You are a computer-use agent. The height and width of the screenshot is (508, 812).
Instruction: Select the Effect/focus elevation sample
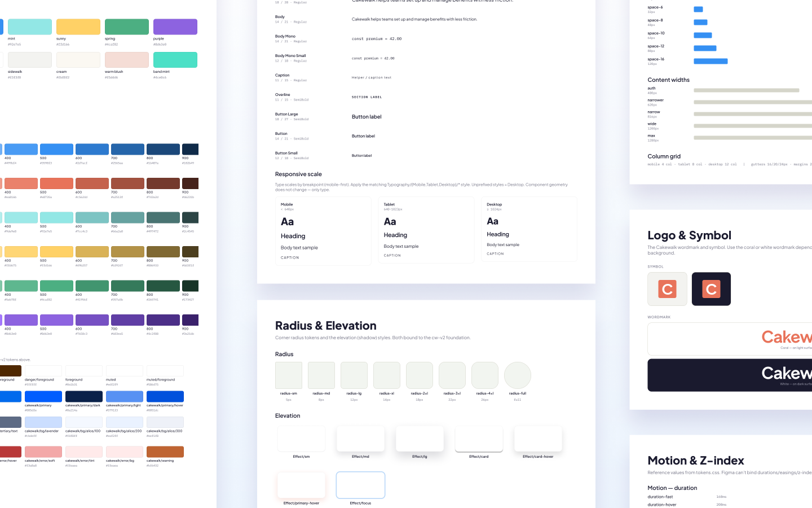coord(360,485)
